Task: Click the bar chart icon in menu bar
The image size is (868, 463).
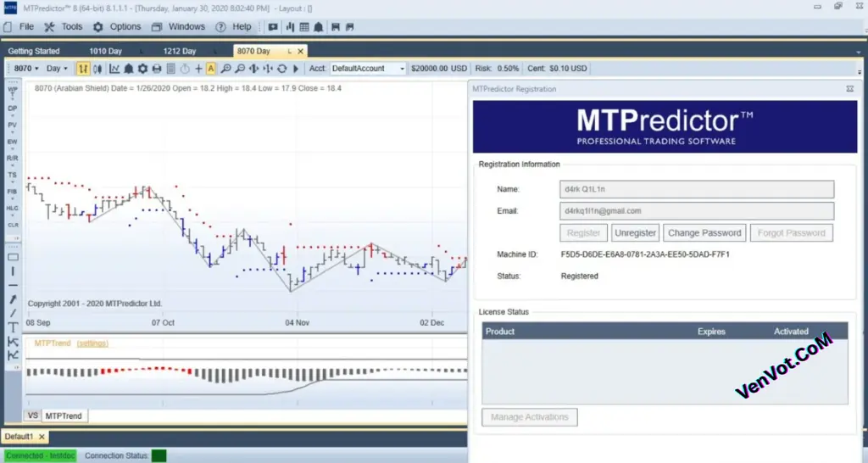Action: (x=290, y=26)
